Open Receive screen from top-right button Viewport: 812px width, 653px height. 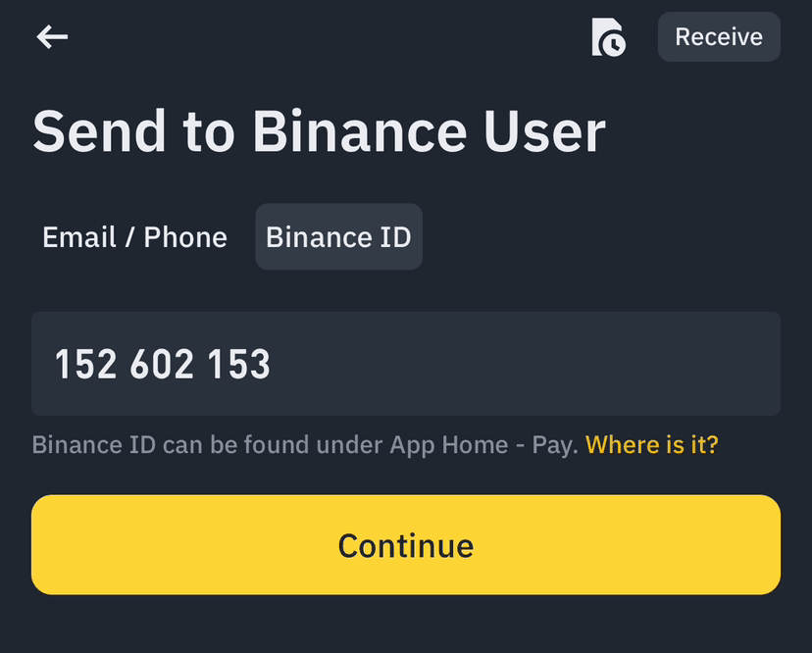pyautogui.click(x=718, y=37)
